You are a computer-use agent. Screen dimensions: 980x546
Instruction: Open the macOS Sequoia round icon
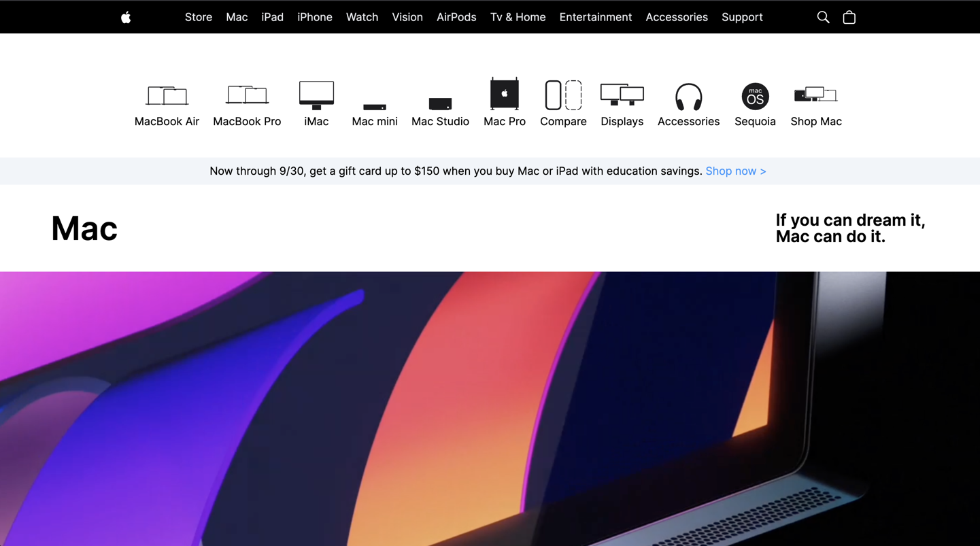tap(755, 97)
